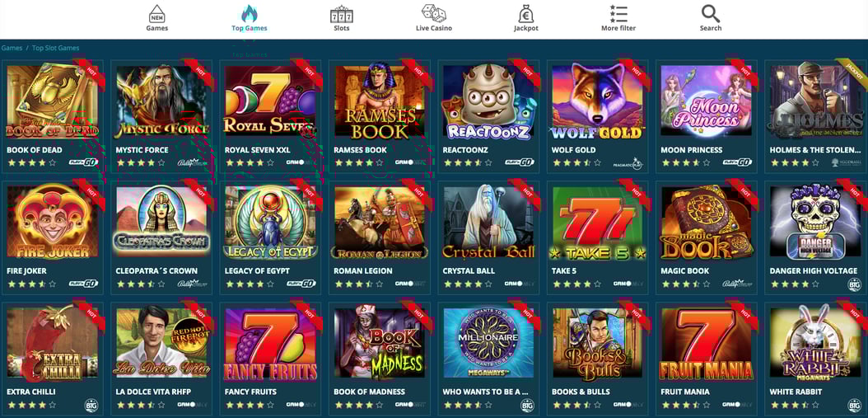Open the Slots 777 icon
The width and height of the screenshot is (868, 418).
coord(342,14)
